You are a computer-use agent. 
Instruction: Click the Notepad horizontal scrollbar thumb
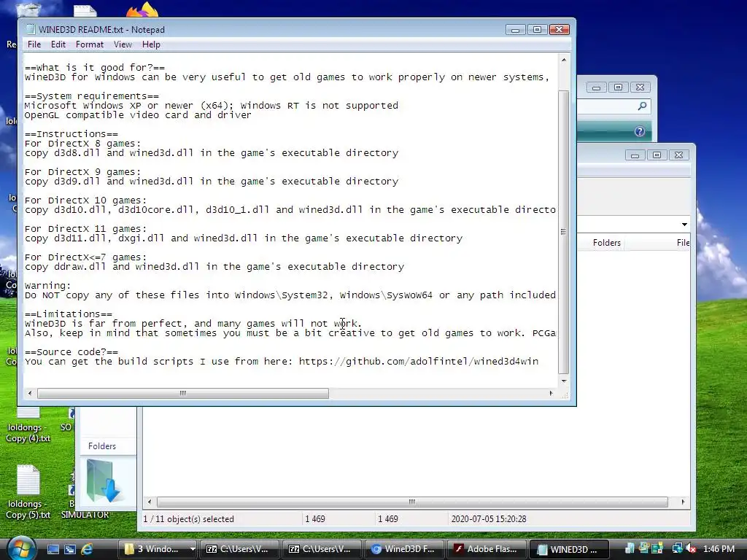coord(183,393)
